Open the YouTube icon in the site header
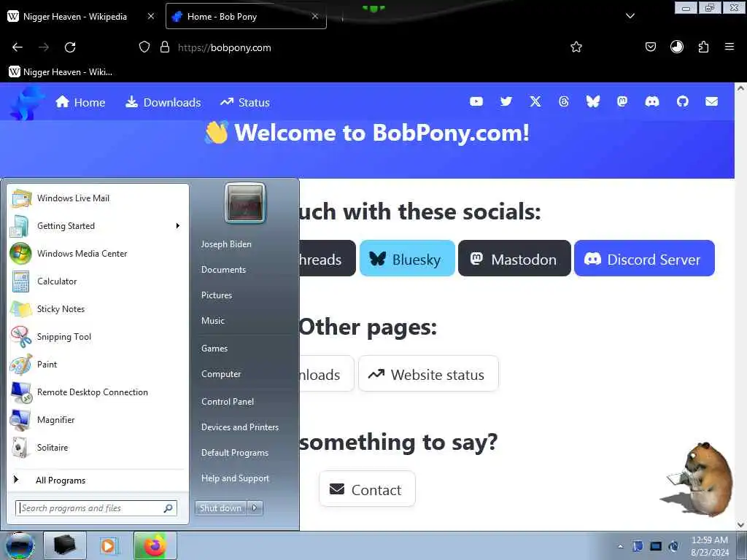747x560 pixels. click(x=476, y=101)
